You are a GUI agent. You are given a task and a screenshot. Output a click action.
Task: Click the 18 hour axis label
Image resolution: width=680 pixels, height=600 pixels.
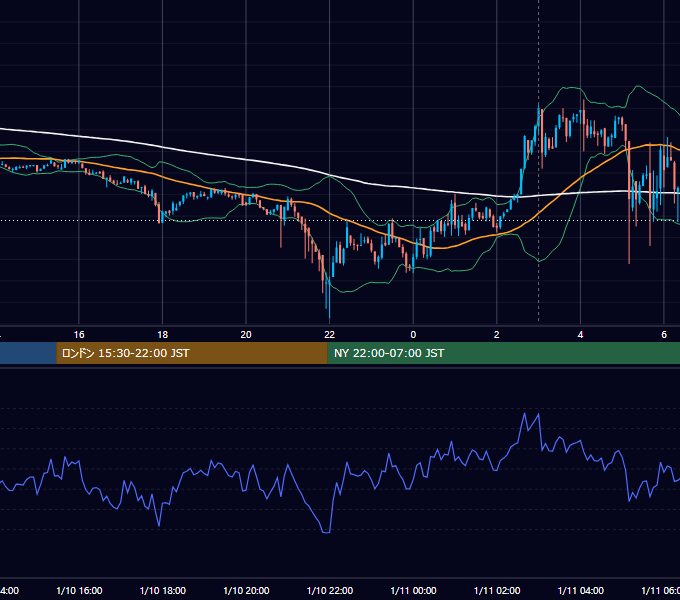(163, 334)
